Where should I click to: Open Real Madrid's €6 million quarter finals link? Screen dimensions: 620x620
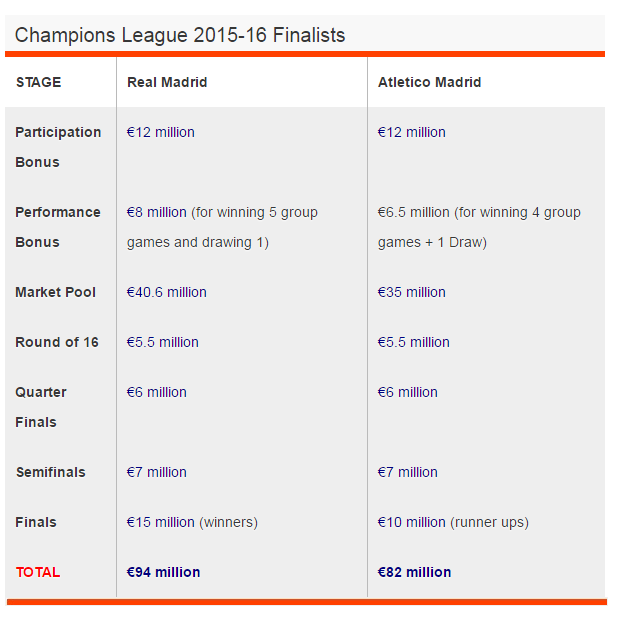[157, 392]
